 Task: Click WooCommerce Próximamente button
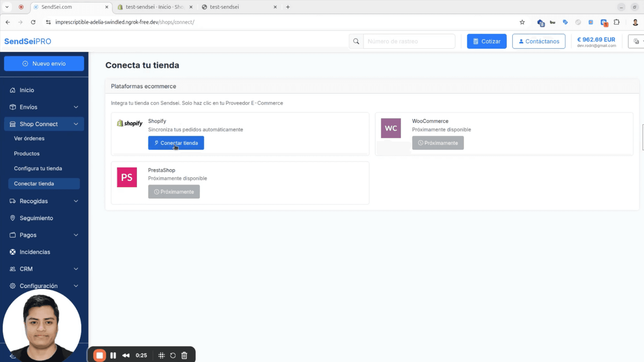coord(438,143)
